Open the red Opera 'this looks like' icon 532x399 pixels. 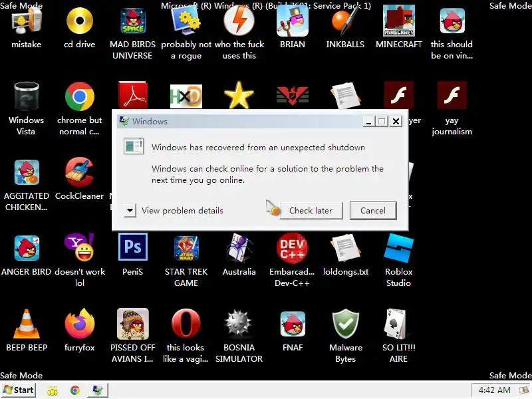[x=186, y=324]
